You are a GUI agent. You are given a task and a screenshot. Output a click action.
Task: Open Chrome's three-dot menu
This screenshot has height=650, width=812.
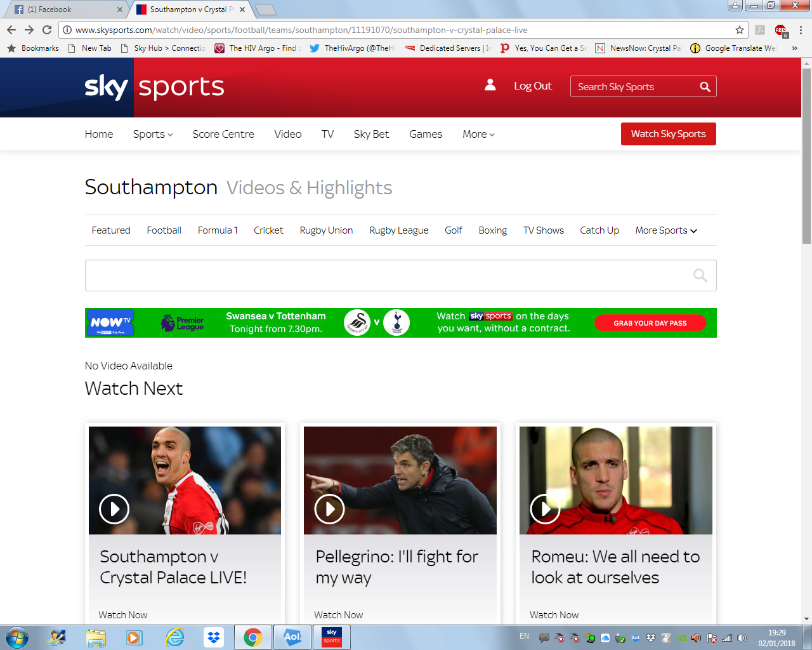tap(801, 30)
